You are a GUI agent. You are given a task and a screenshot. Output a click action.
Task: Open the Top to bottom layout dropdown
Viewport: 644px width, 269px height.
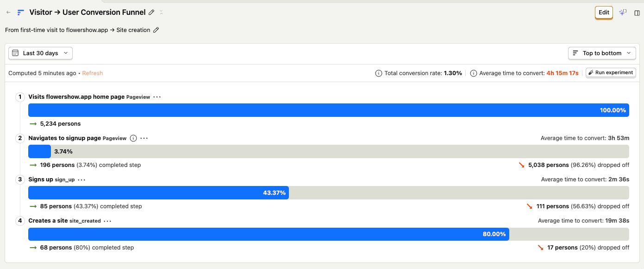click(601, 53)
